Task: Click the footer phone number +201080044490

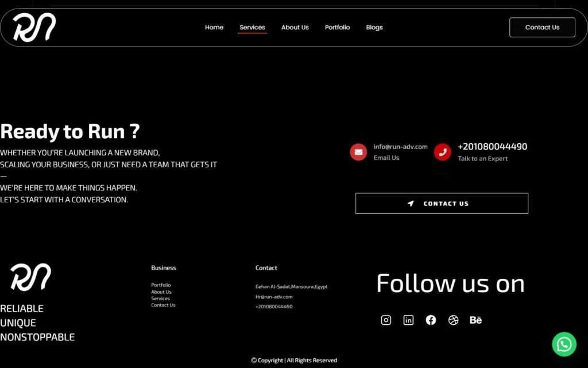Action: point(274,306)
